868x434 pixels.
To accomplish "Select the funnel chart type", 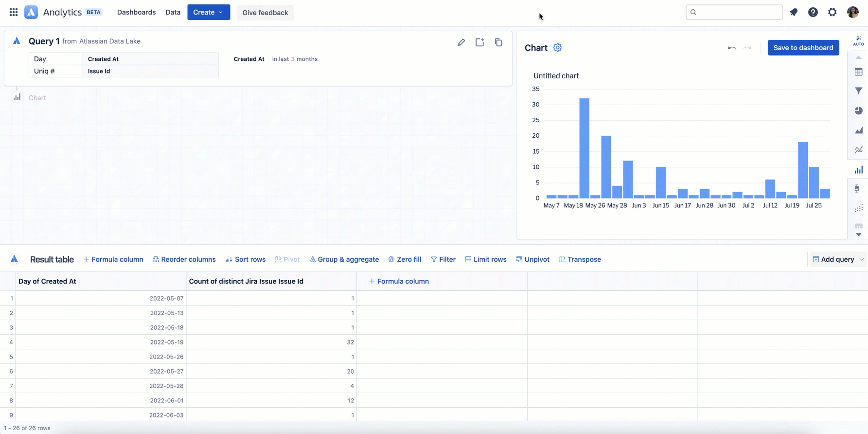I will (859, 91).
